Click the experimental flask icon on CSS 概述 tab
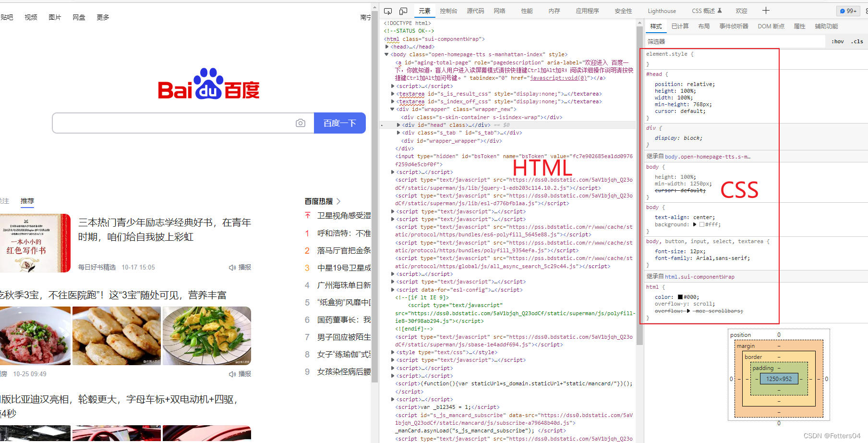The image size is (868, 443). click(x=720, y=10)
